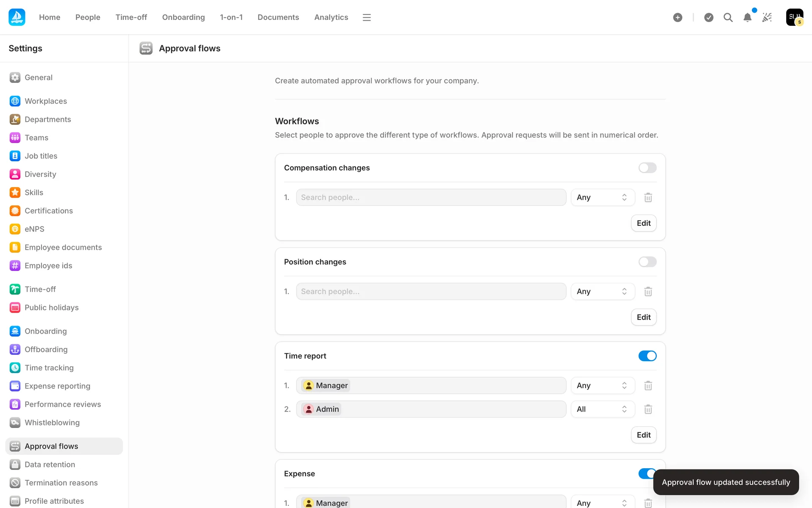Open Any dropdown under Position changes
Viewport: 812px width, 508px height.
[602, 292]
